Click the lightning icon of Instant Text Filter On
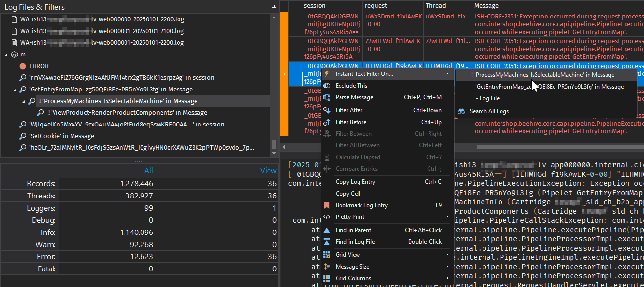 click(327, 74)
